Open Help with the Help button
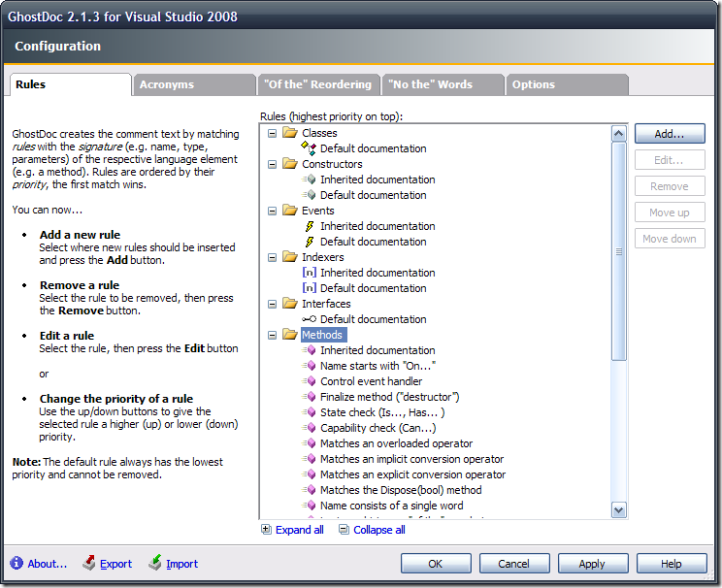Screen dimensions: 722x588 coord(672,564)
